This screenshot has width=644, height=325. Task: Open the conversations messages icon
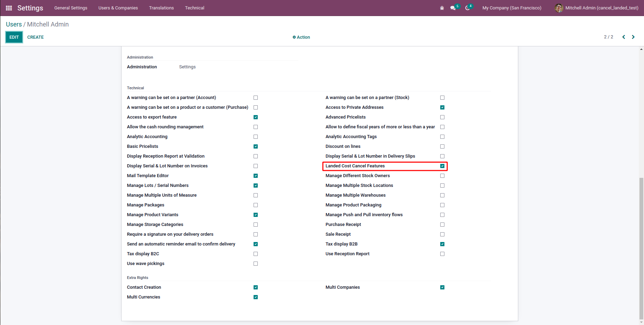(453, 8)
